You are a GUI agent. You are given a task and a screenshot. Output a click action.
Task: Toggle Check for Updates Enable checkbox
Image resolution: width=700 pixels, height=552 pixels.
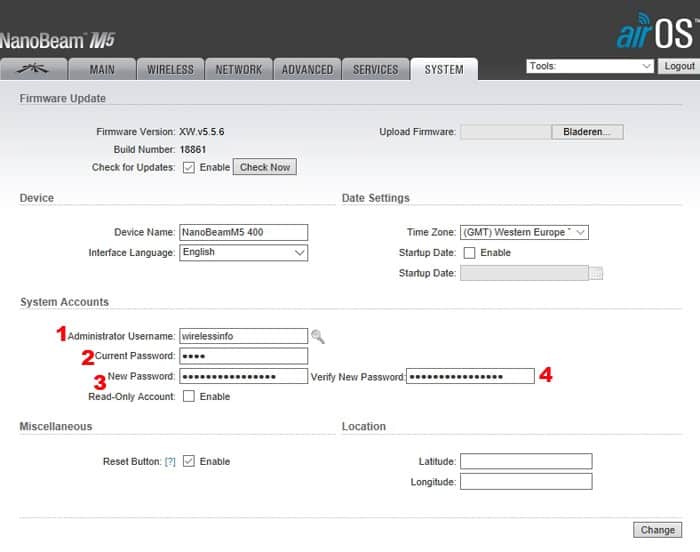[189, 167]
